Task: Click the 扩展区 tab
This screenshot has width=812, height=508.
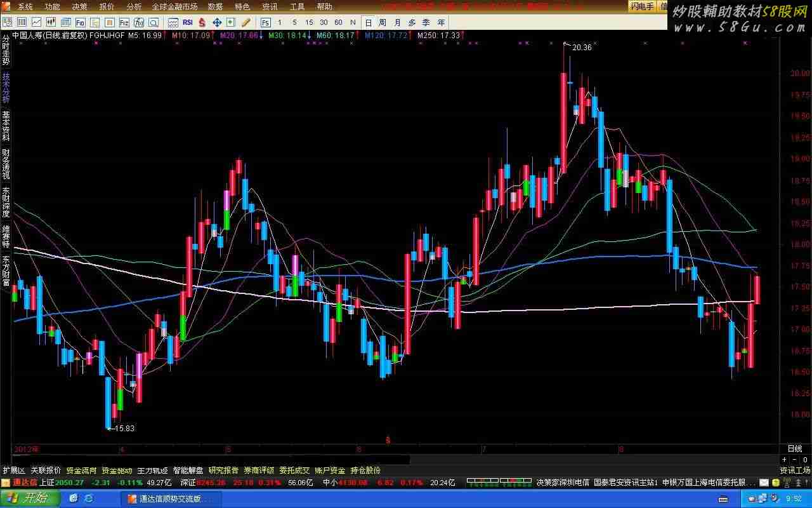Action: (13, 471)
